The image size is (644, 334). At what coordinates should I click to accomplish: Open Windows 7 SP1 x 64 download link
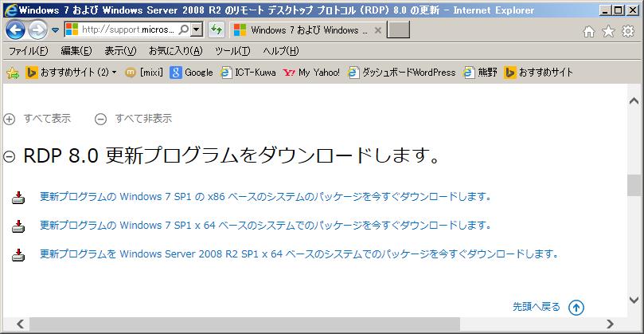coord(265,226)
